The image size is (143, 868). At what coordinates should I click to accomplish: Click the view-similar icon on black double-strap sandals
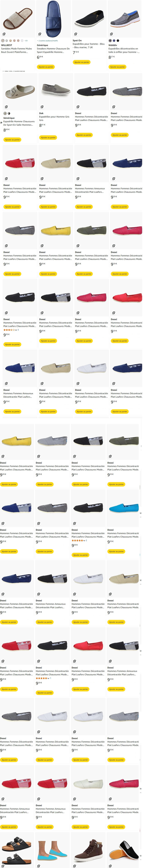3,866
